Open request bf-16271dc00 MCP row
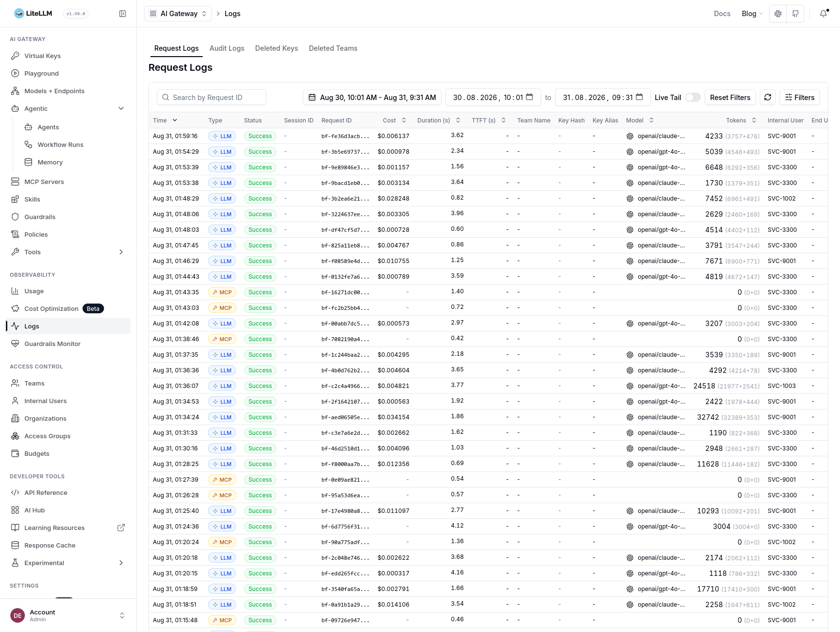 pos(488,292)
